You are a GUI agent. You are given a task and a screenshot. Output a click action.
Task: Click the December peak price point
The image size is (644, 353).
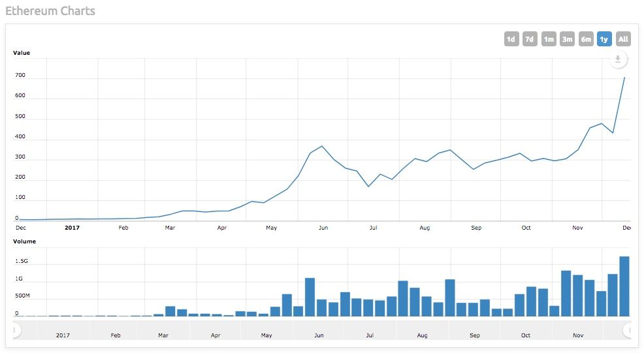point(624,77)
